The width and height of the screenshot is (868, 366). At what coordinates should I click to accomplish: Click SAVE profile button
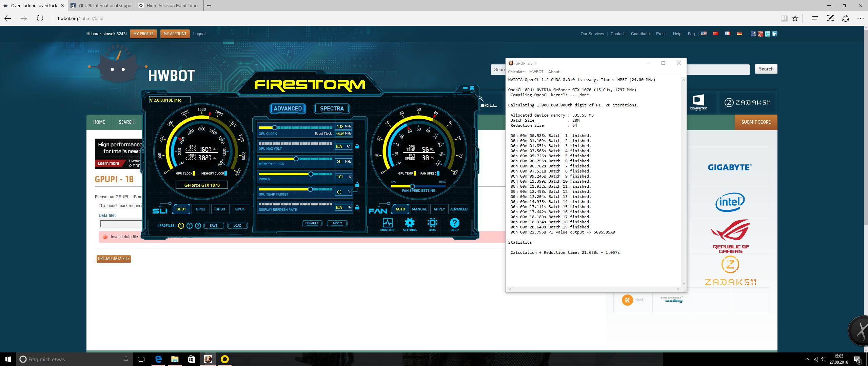click(214, 226)
